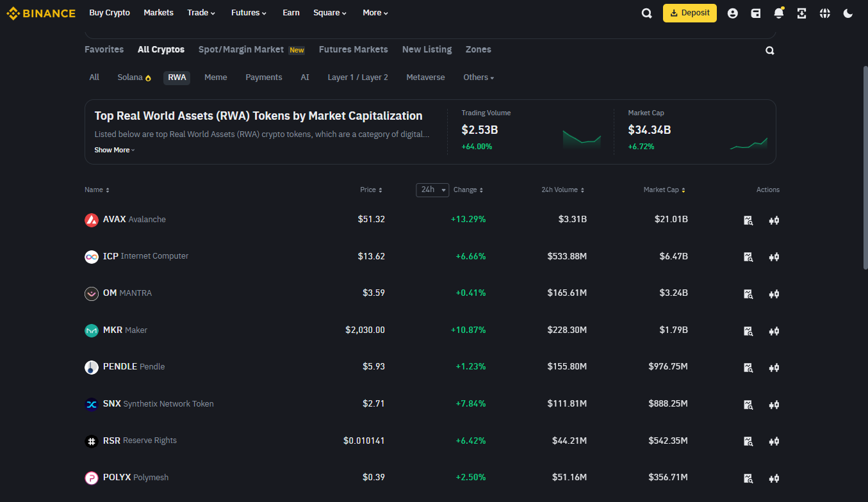Expand the More menu
Viewport: 868px width, 502px height.
coord(375,13)
